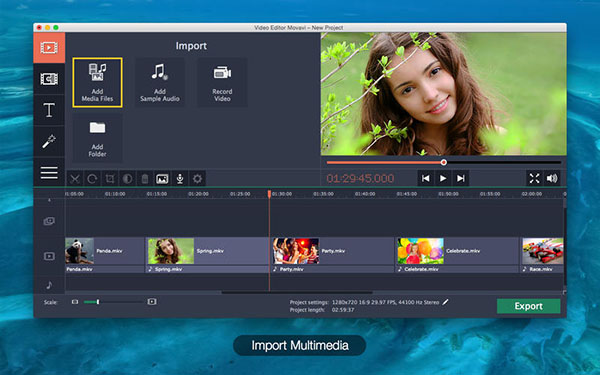Viewport: 600px width, 375px height.
Task: Click Add Media Files
Action: point(97,82)
